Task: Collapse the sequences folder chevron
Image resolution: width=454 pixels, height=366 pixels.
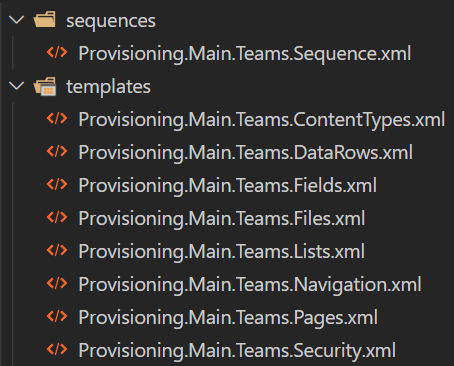Action: click(x=16, y=20)
